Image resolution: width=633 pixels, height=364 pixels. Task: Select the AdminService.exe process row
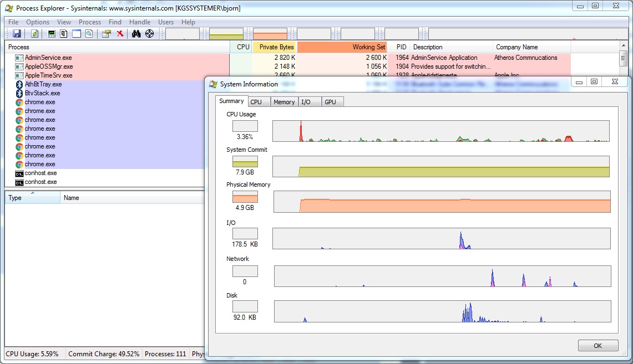click(287, 58)
